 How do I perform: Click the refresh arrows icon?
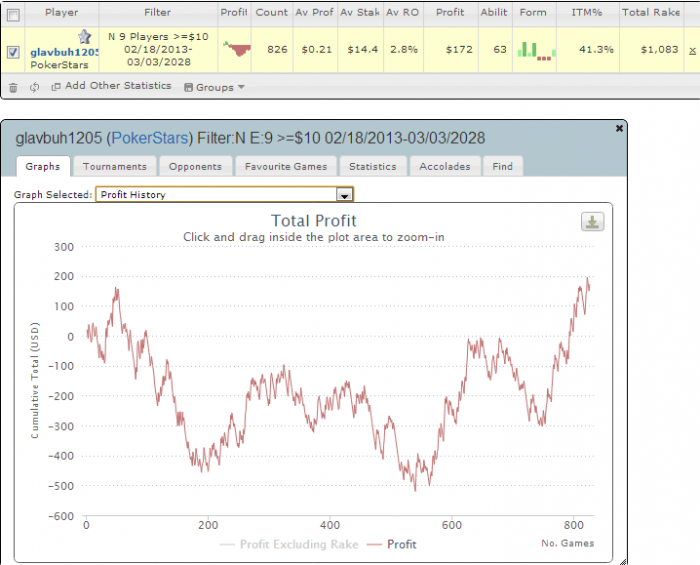34,87
